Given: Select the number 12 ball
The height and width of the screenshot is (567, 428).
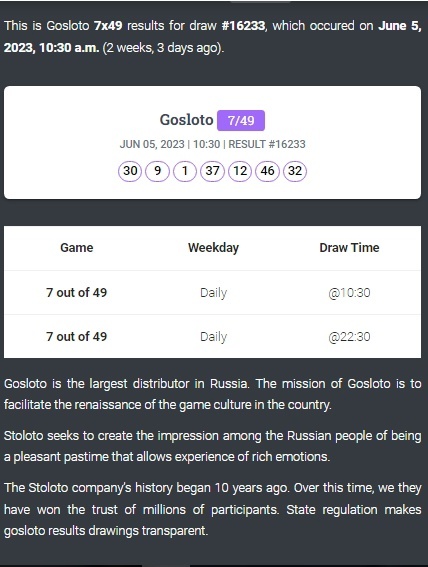Looking at the screenshot, I should tap(240, 171).
